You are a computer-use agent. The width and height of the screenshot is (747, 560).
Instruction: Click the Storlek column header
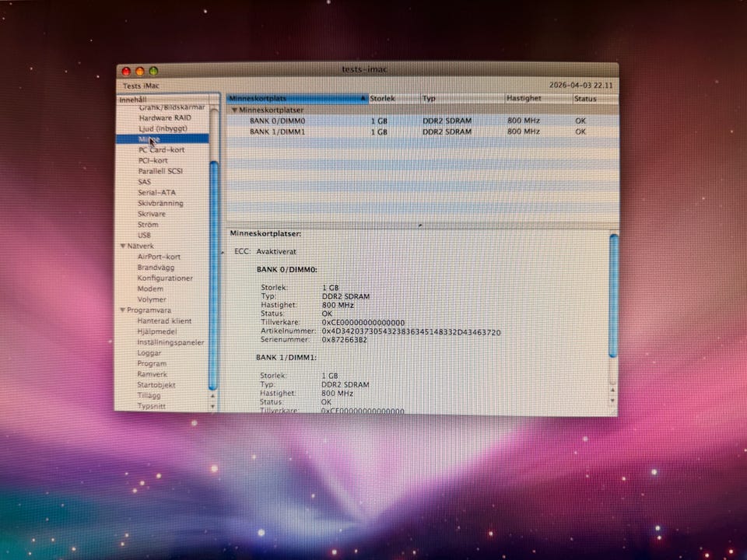[393, 99]
